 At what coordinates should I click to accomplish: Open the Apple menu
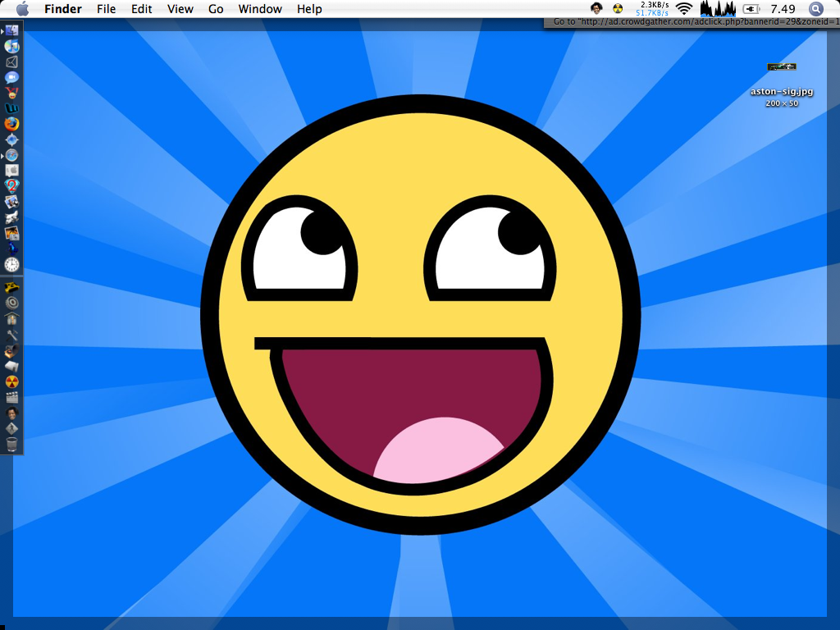tap(22, 8)
